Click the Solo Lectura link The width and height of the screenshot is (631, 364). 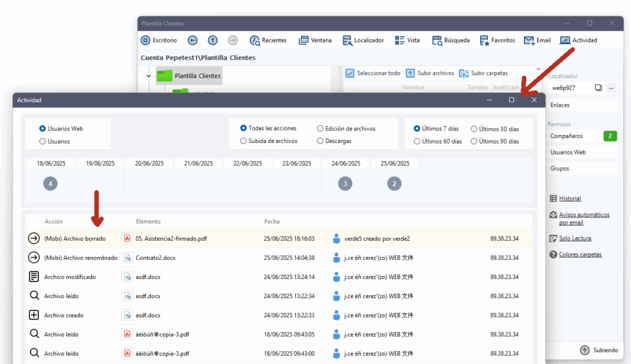575,238
